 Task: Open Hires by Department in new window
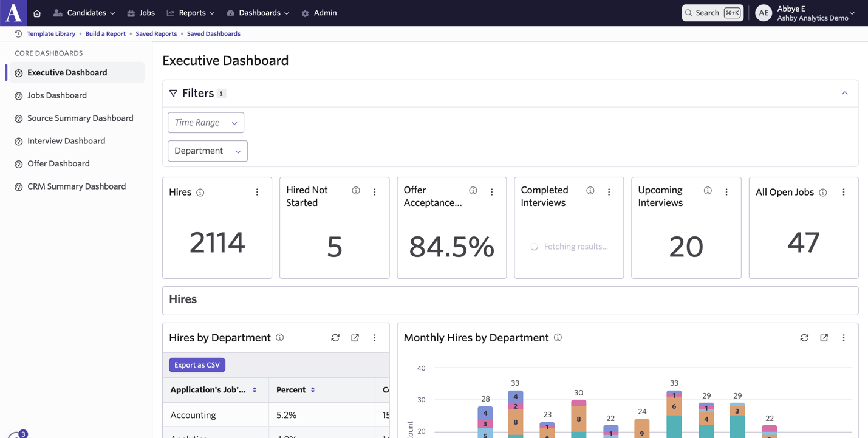tap(355, 338)
